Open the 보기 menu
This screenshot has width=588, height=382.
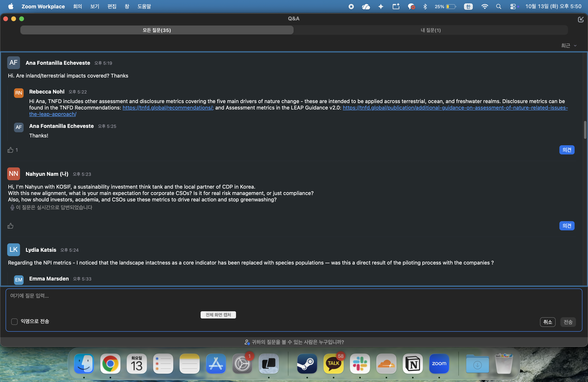pos(95,6)
